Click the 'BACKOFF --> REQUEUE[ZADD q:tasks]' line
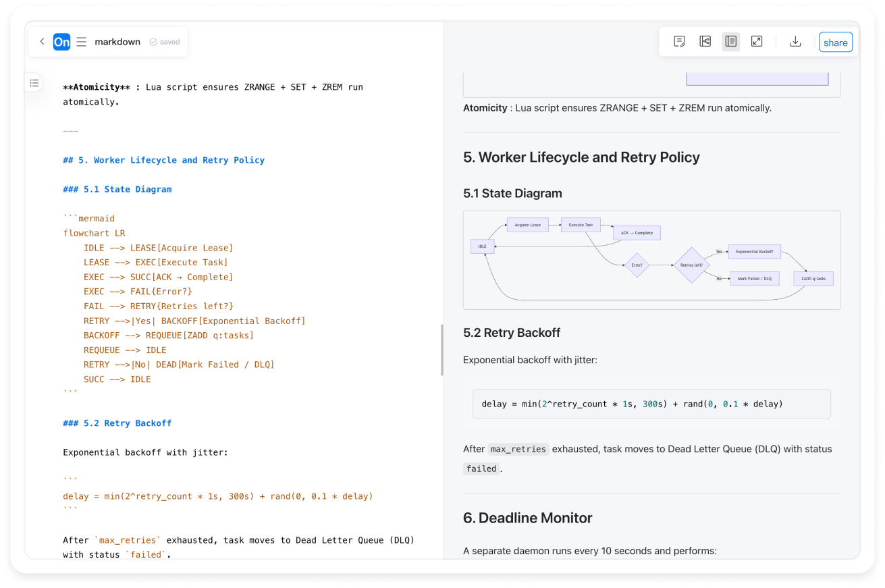The height and width of the screenshot is (588, 885). pyautogui.click(x=169, y=336)
